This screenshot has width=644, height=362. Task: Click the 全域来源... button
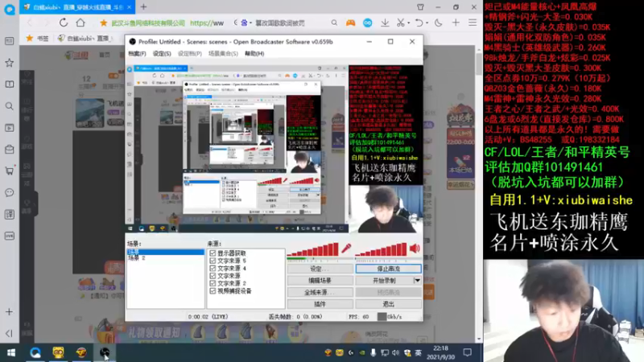(x=320, y=293)
